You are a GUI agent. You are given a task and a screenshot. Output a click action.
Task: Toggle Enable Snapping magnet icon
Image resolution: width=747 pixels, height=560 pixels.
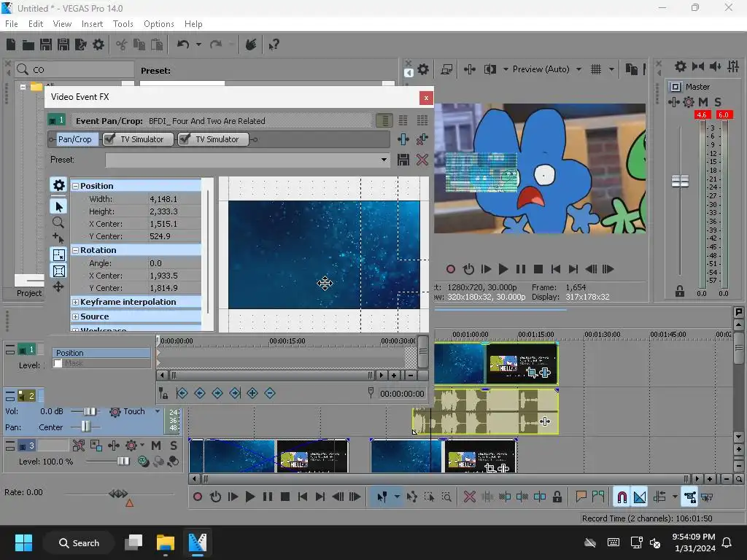622,497
